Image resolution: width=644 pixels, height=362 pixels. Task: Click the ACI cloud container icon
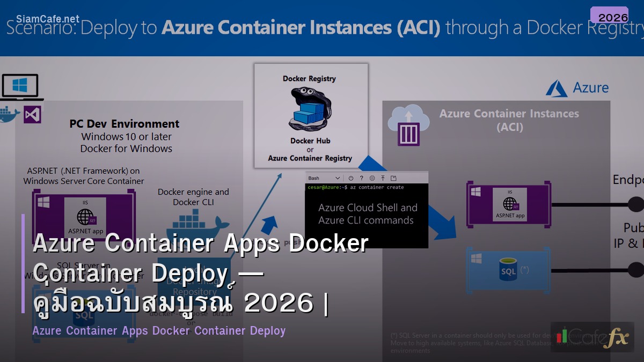click(x=409, y=124)
